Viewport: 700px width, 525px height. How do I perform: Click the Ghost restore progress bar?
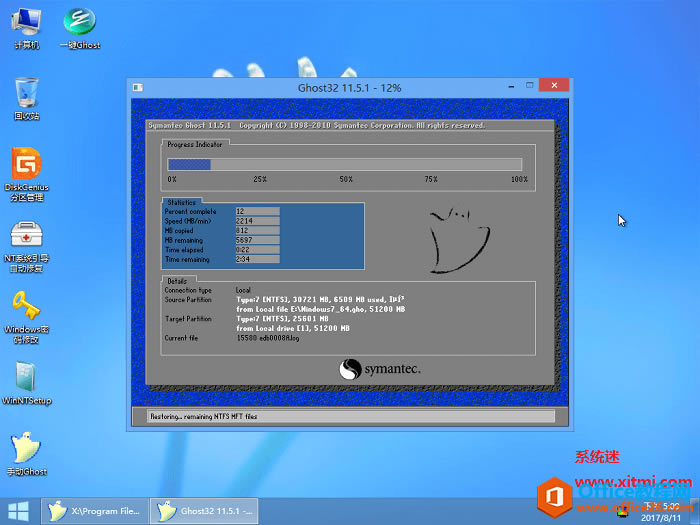click(345, 164)
